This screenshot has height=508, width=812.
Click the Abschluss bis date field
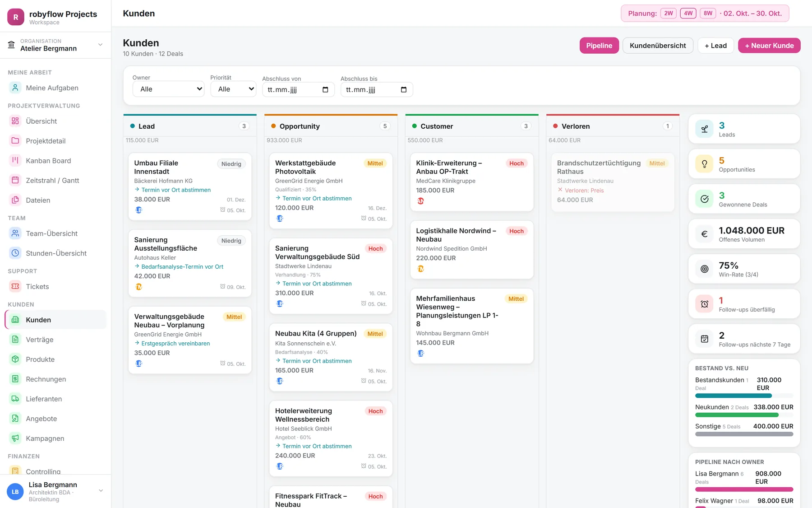(x=376, y=89)
